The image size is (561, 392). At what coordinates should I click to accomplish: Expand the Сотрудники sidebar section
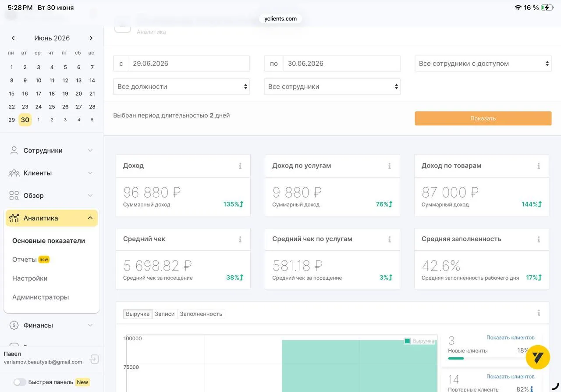[x=52, y=150]
